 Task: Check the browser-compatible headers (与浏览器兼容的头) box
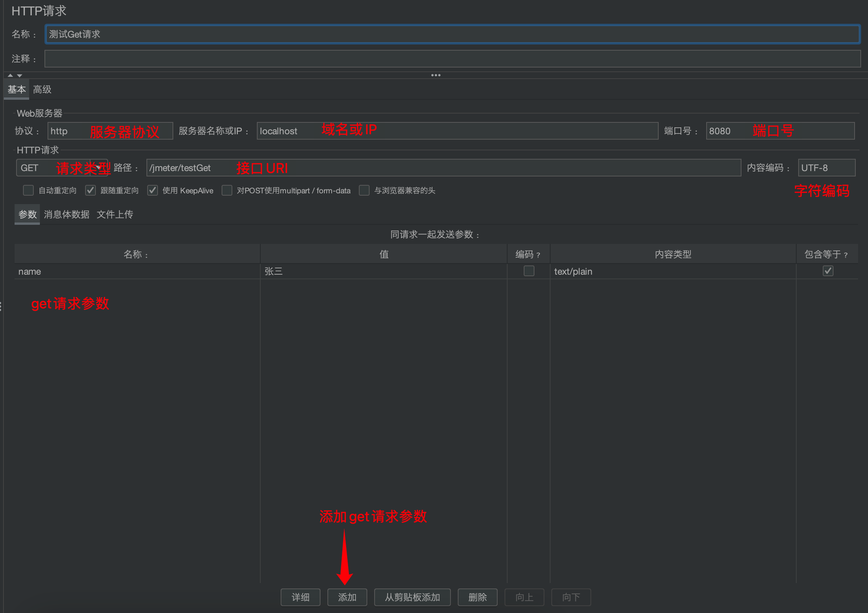(x=364, y=190)
